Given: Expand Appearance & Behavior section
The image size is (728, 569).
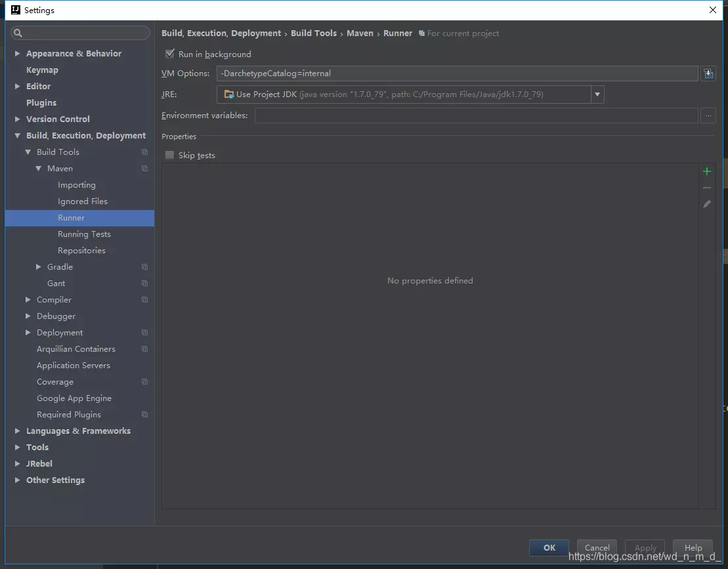Looking at the screenshot, I should click(17, 53).
